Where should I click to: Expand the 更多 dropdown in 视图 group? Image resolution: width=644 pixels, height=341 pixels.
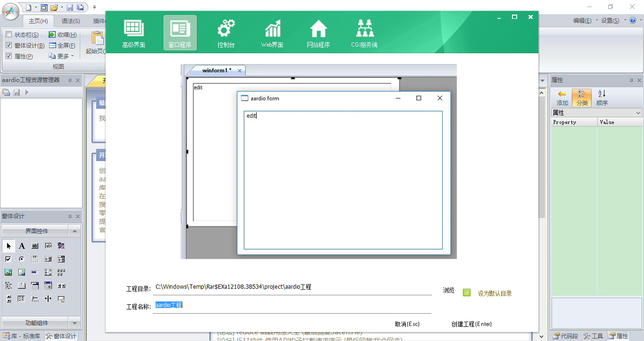click(61, 56)
